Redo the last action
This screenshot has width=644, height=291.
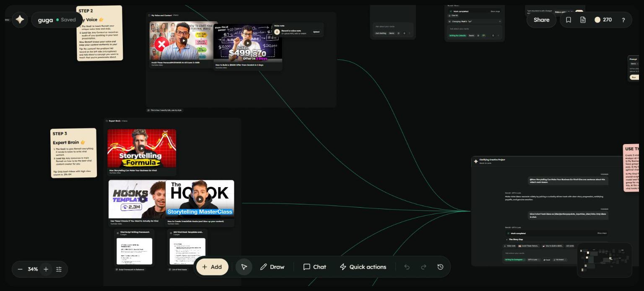point(423,267)
